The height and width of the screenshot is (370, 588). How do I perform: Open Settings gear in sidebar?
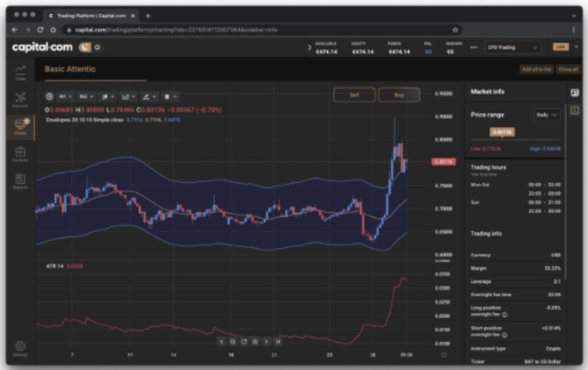pyautogui.click(x=20, y=348)
